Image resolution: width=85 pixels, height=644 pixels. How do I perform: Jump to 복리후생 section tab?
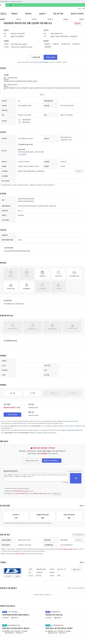(x=50, y=19)
